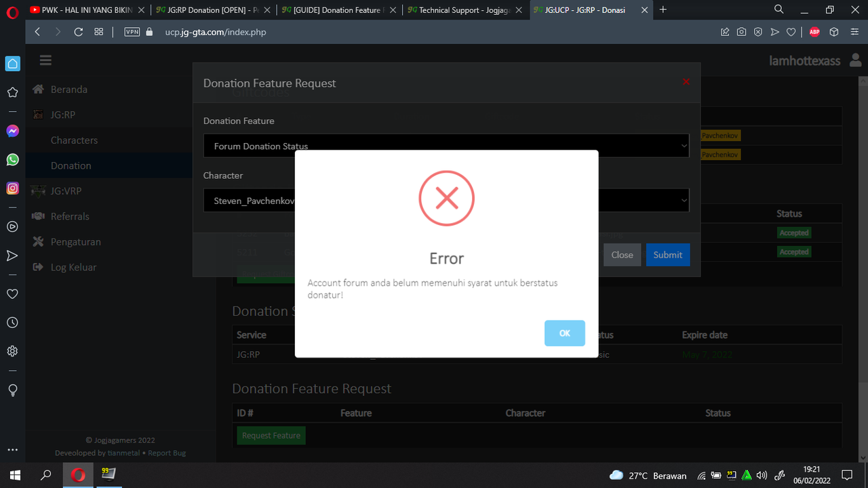Click the lightbulb tips icon in sidebar
The width and height of the screenshot is (868, 488).
[x=12, y=390]
